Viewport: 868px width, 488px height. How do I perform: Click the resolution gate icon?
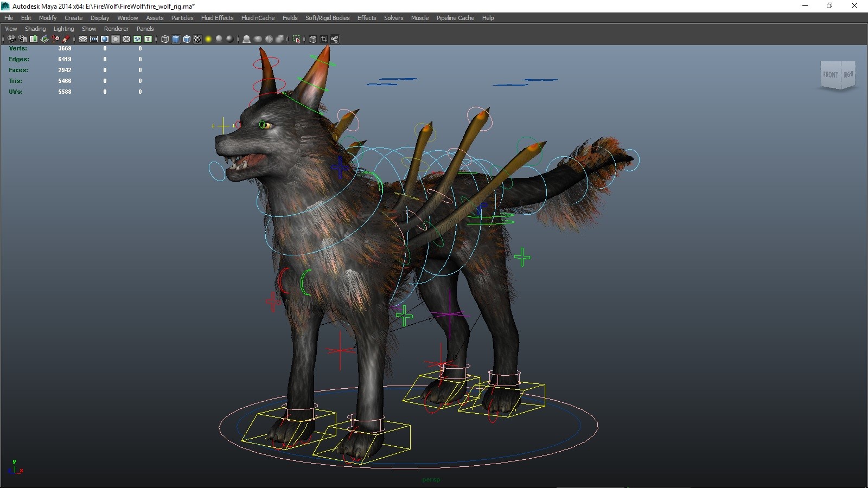click(x=104, y=39)
